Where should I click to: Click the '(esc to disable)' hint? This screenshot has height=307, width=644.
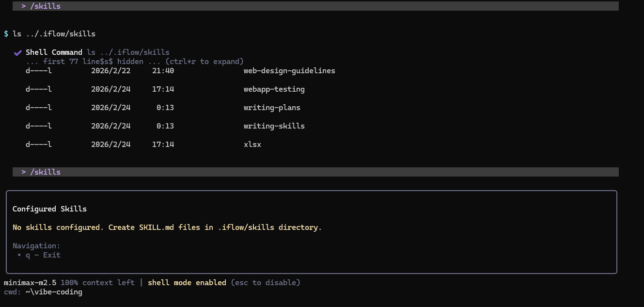pyautogui.click(x=266, y=282)
